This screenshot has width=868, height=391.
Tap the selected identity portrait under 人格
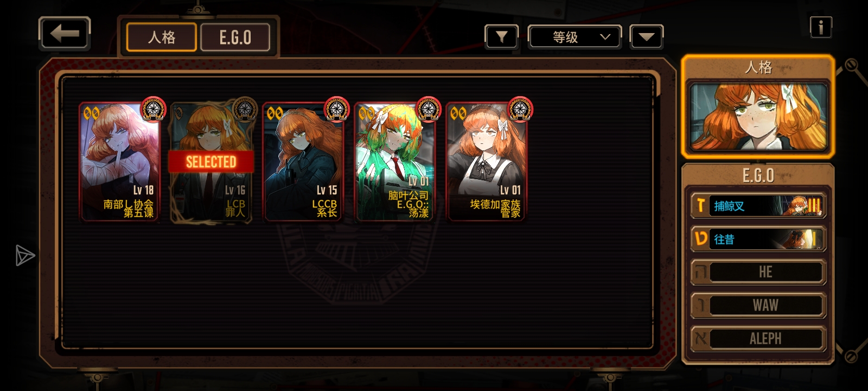[758, 117]
